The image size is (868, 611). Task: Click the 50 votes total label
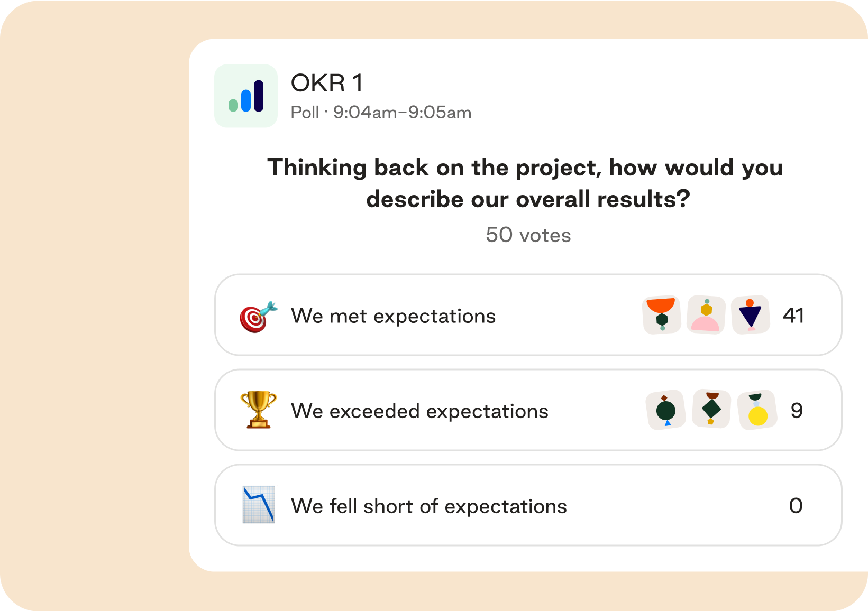coord(528,235)
